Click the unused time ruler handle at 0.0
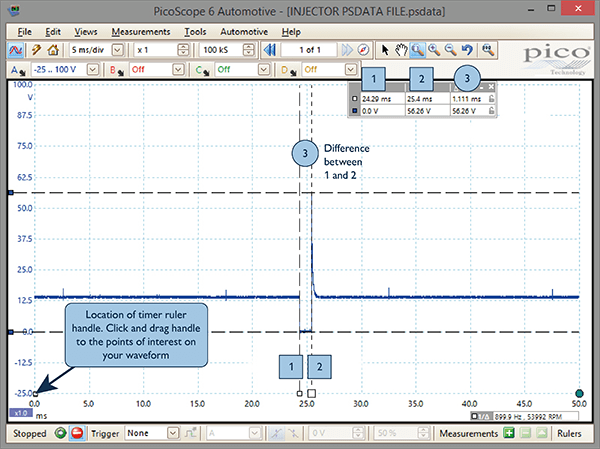Image resolution: width=600 pixels, height=449 pixels. (x=35, y=394)
